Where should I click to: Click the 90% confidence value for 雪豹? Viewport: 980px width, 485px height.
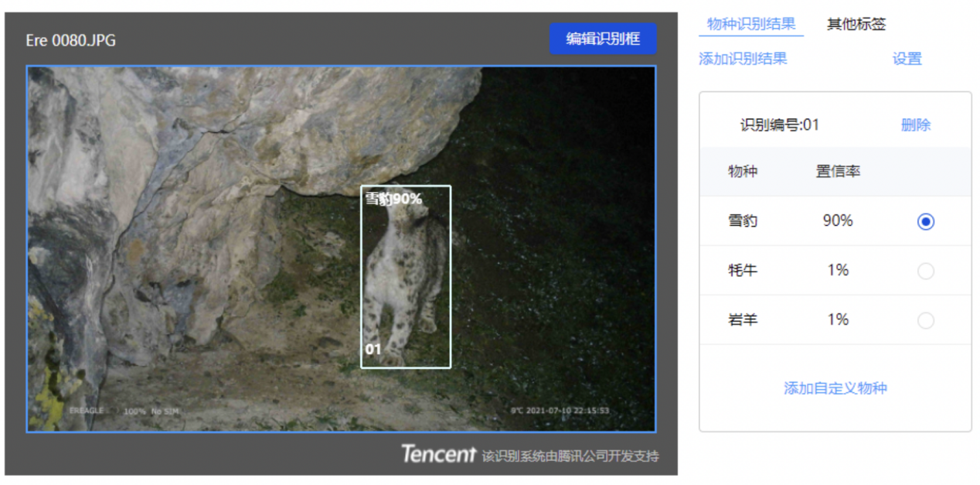tap(838, 221)
